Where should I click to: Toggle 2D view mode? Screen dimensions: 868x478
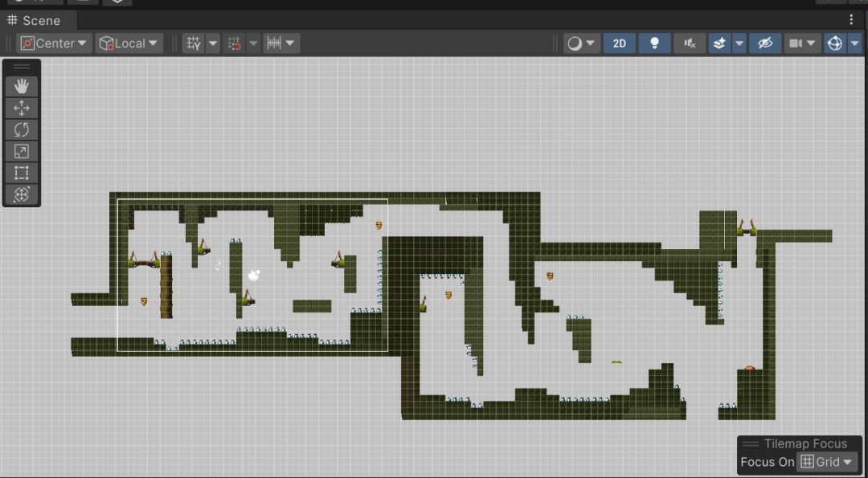pyautogui.click(x=620, y=43)
